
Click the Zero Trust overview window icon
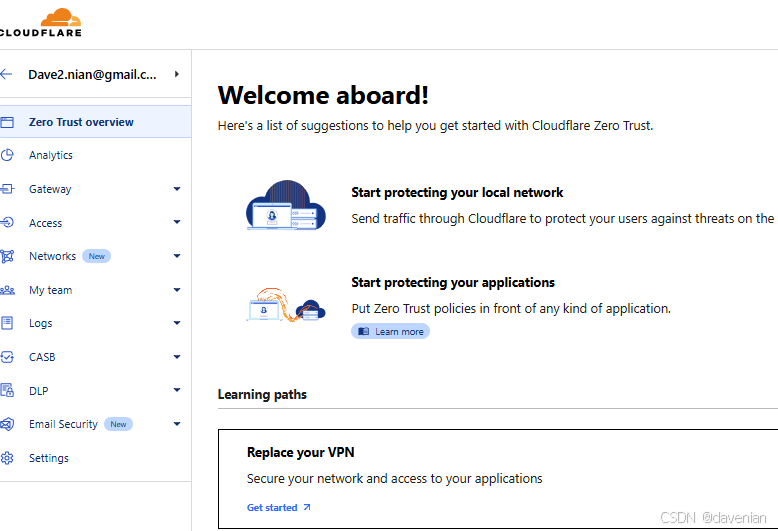tap(7, 122)
